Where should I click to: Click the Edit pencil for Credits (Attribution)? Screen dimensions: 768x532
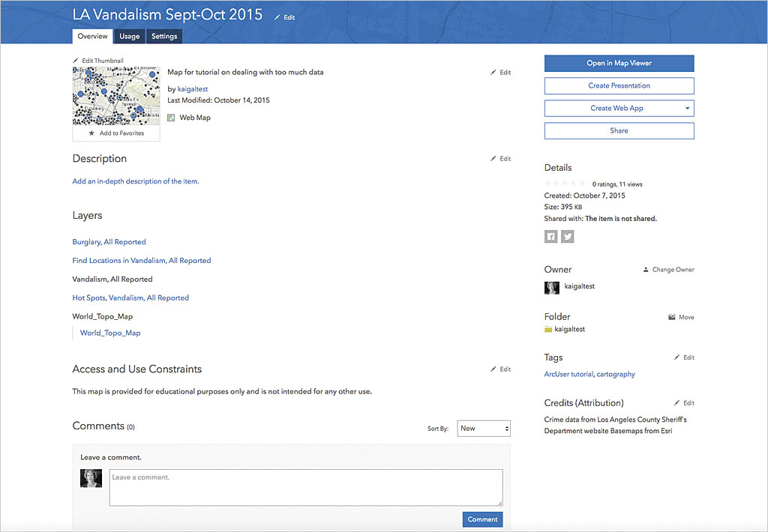(x=676, y=403)
